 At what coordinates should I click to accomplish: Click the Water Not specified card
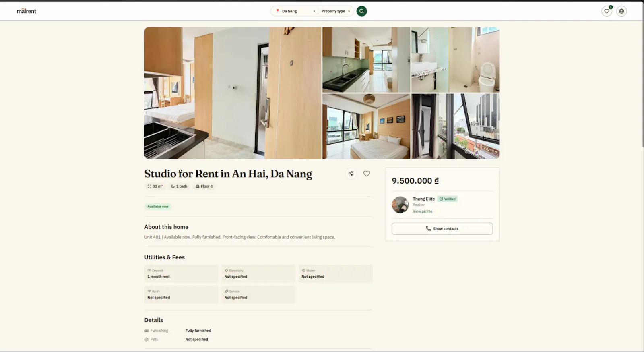[336, 274]
